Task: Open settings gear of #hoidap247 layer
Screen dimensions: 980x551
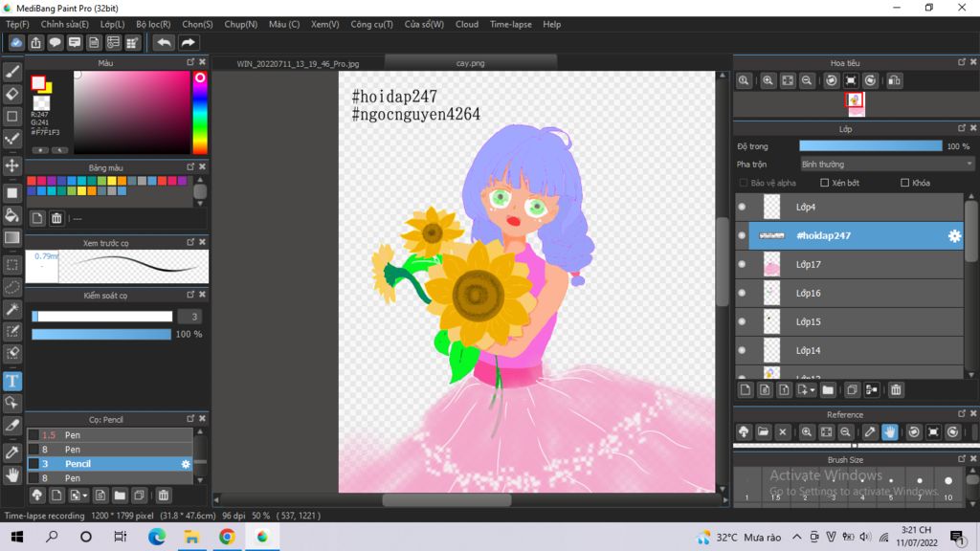Action: (954, 235)
